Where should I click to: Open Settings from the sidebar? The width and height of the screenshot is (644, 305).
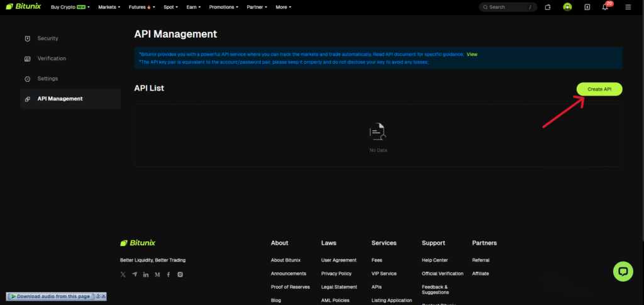click(x=48, y=79)
